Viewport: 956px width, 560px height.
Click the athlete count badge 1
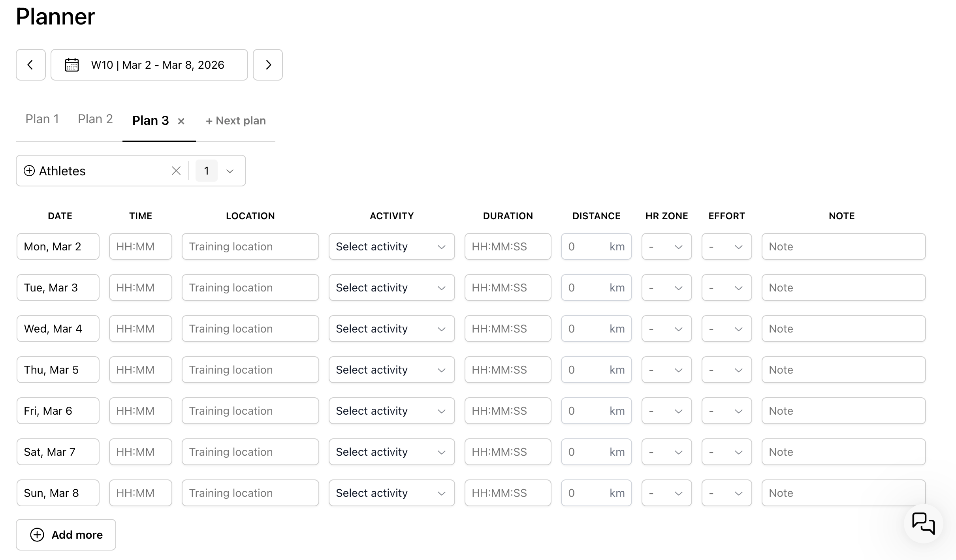coord(207,171)
